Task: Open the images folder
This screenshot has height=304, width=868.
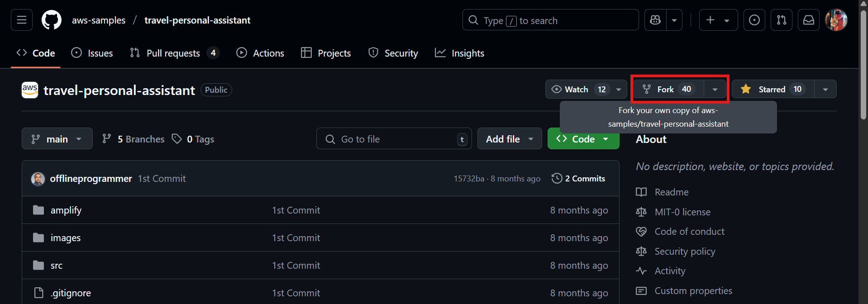Action: click(x=66, y=238)
